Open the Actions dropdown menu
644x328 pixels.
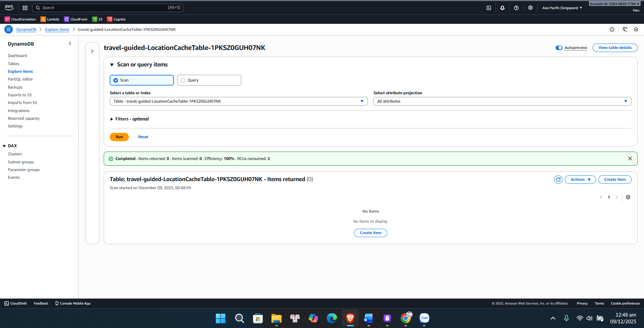[x=580, y=179]
